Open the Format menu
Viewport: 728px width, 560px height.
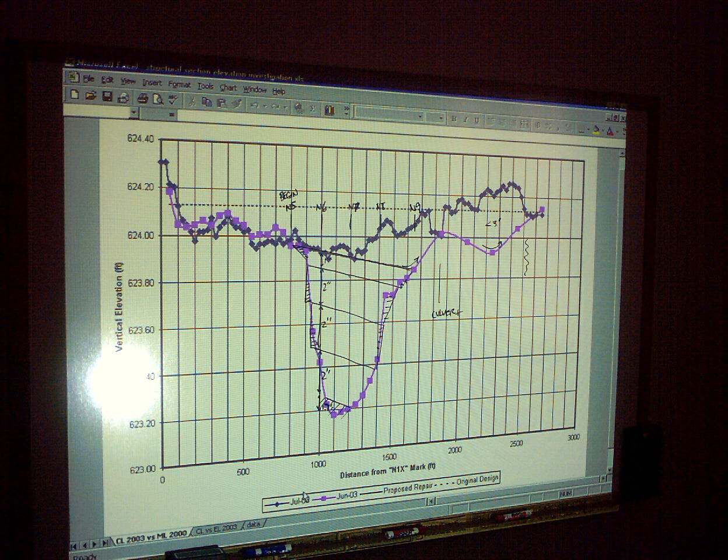coord(179,85)
